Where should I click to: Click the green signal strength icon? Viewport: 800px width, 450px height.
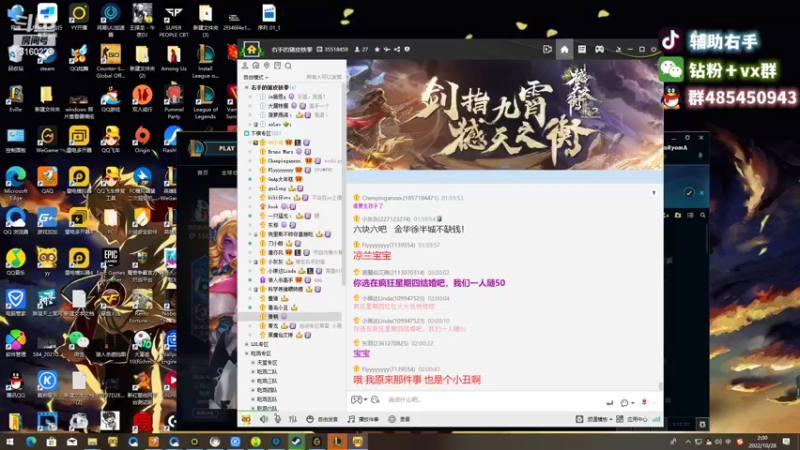click(656, 419)
